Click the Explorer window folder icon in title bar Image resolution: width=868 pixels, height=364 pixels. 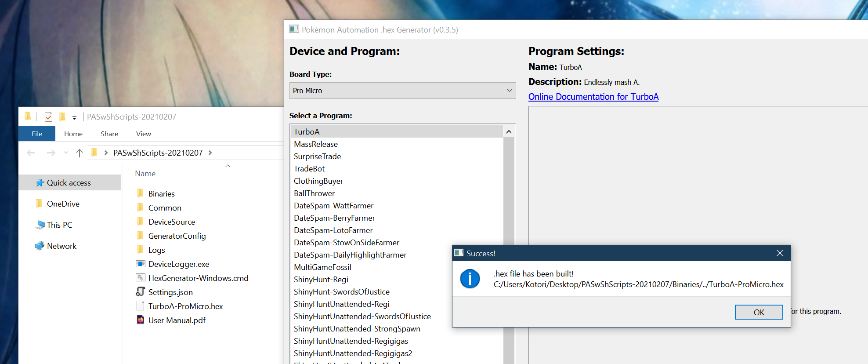(28, 116)
